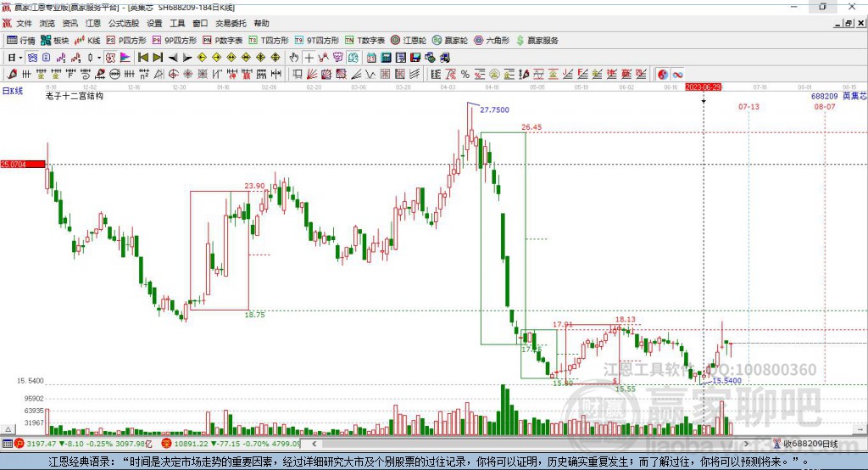Click the red pencil drawing tool

(12, 74)
